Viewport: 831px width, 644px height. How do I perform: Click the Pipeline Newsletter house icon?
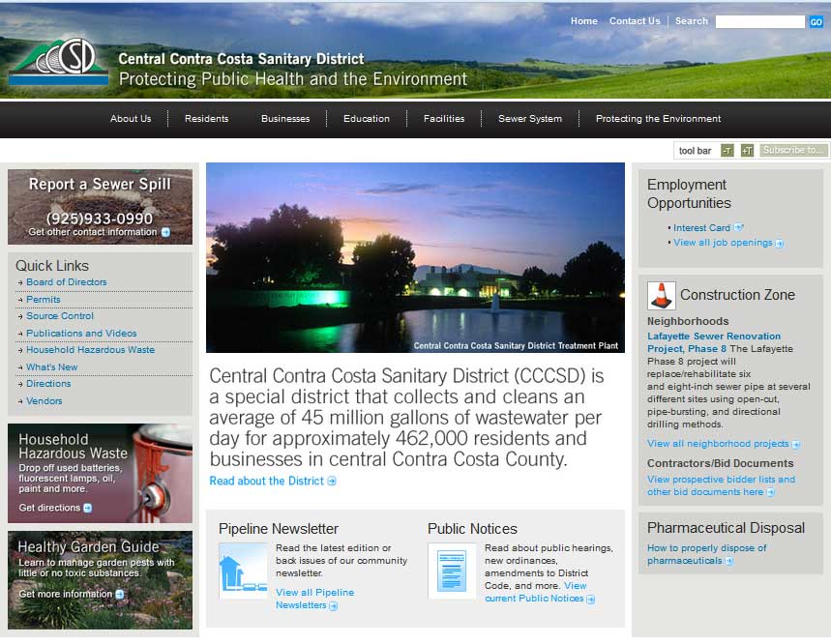tap(243, 571)
